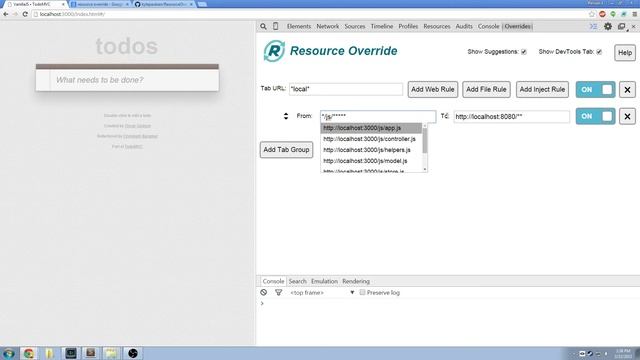
Task: Toggle the tab group ON switch
Action: 596,90
